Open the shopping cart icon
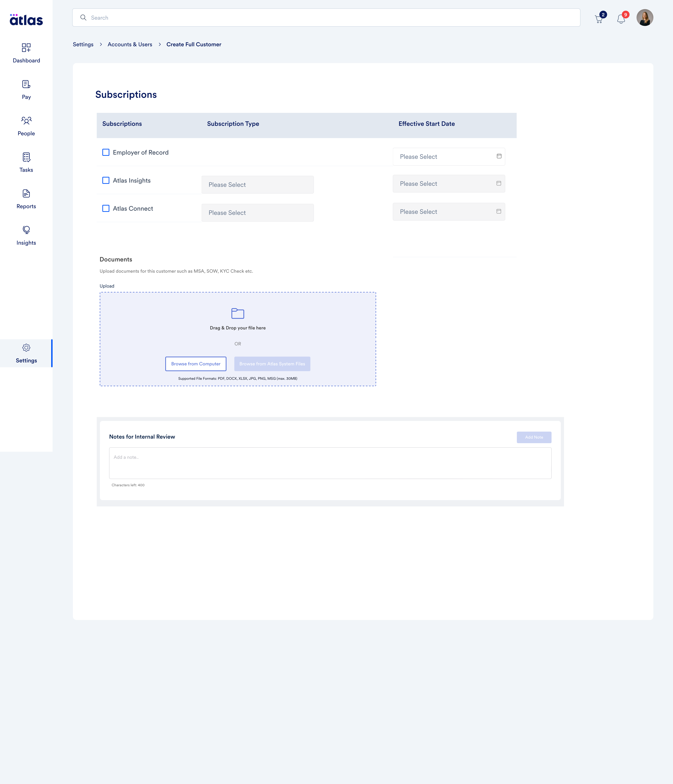Viewport: 673px width, 784px height. coord(599,19)
